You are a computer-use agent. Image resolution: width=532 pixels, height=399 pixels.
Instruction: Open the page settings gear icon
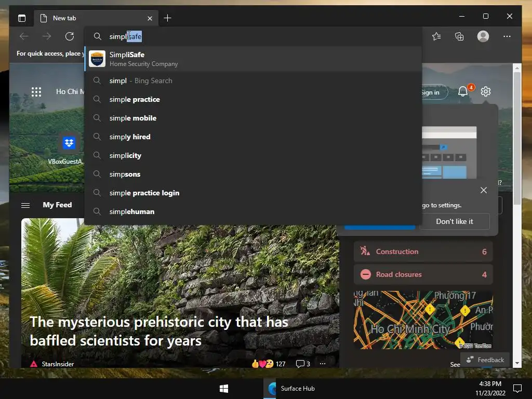point(486,91)
